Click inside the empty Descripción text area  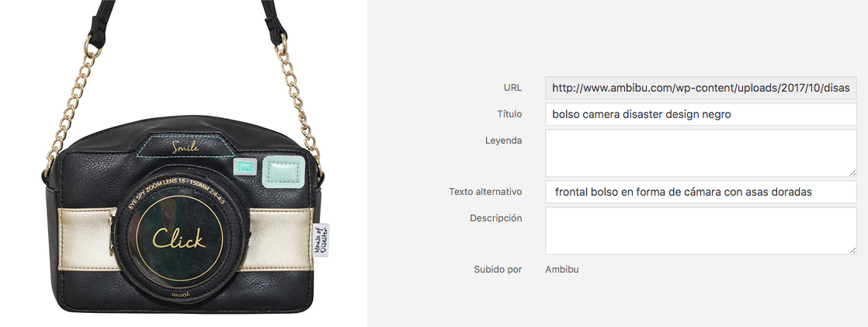point(701,231)
